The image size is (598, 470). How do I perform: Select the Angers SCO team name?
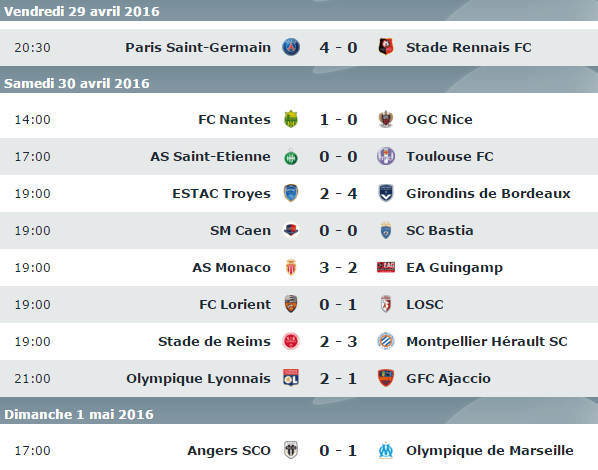[x=228, y=451]
